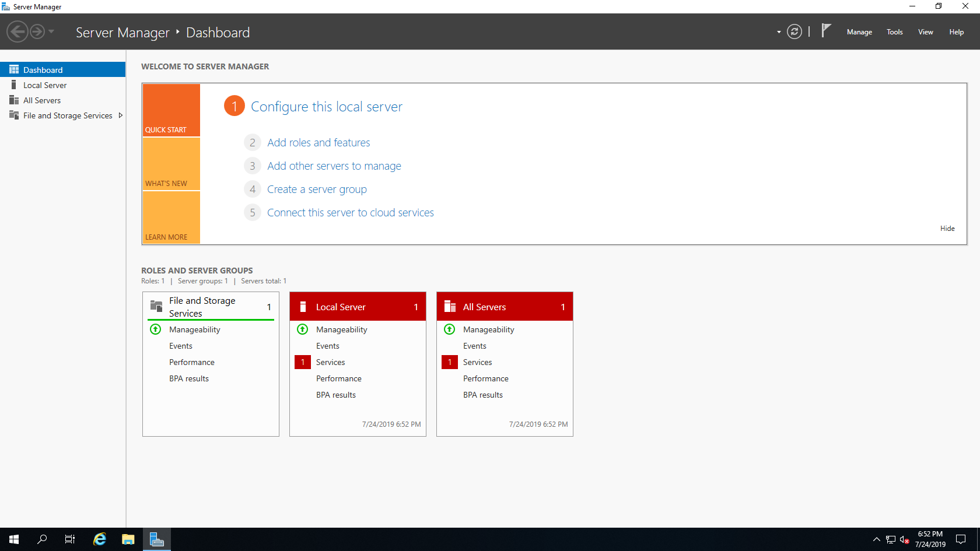Click green Manageability icon in File and Storage tile
Image resolution: width=980 pixels, height=551 pixels.
[156, 329]
